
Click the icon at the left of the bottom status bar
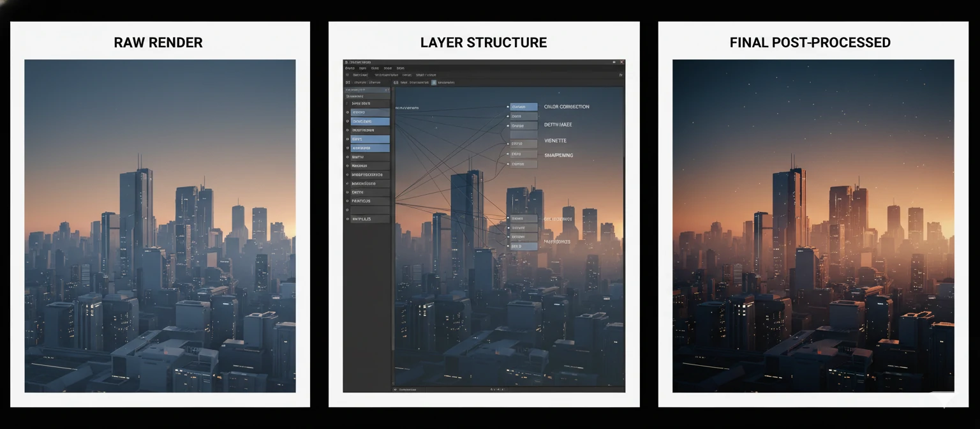pos(396,389)
